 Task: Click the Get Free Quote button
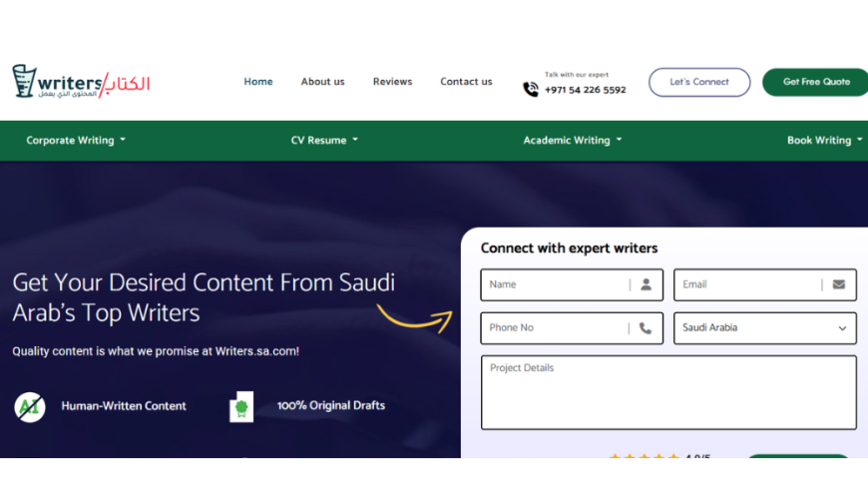coord(815,82)
